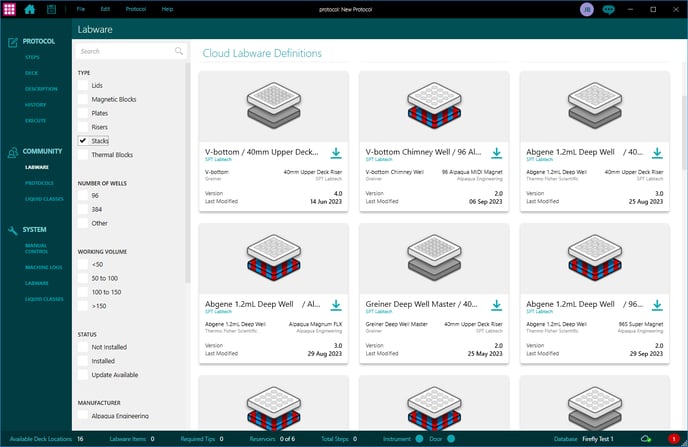Image resolution: width=688 pixels, height=447 pixels.
Task: Open Protocol Description page
Action: point(41,89)
